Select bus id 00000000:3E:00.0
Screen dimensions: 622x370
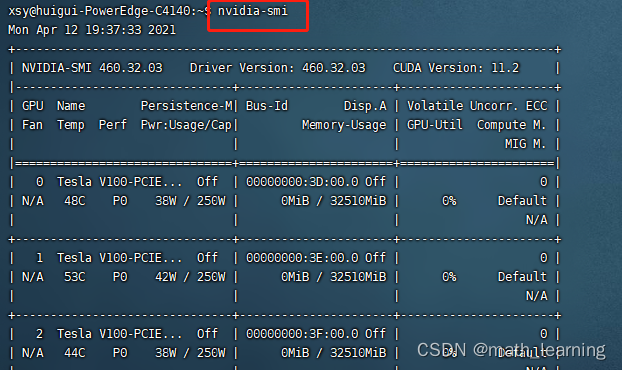pyautogui.click(x=302, y=258)
